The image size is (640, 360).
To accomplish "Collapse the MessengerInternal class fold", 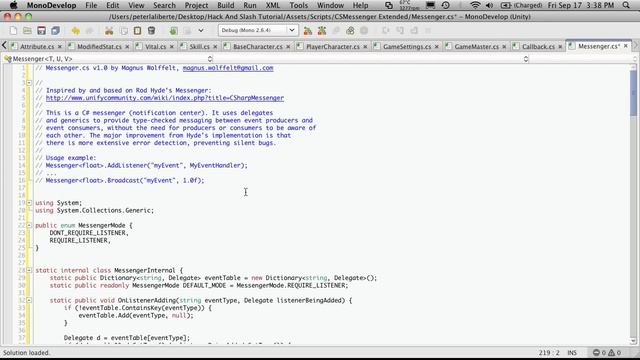I will point(29,270).
